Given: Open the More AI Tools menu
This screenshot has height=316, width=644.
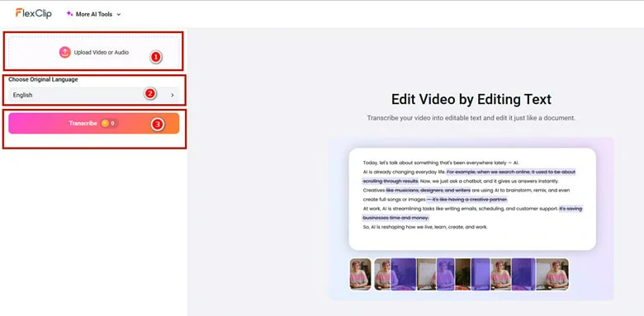Looking at the screenshot, I should [x=93, y=14].
